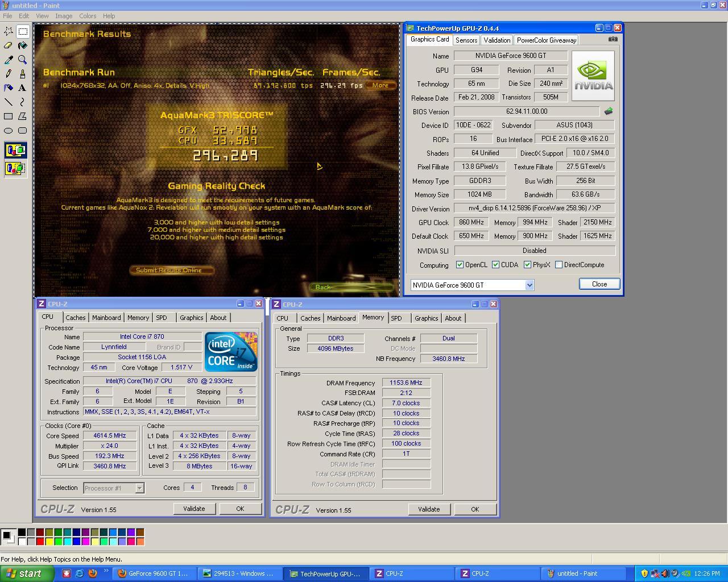The height and width of the screenshot is (582, 728).
Task: Pick the white color swatch in palette
Action: tap(22, 542)
